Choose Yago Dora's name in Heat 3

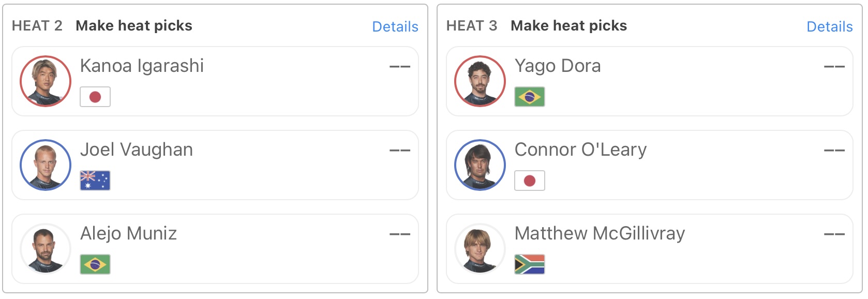[x=558, y=66]
